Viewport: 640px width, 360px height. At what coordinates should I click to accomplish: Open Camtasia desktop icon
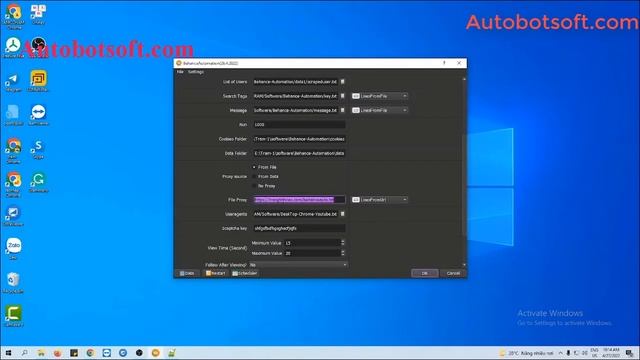(13, 316)
